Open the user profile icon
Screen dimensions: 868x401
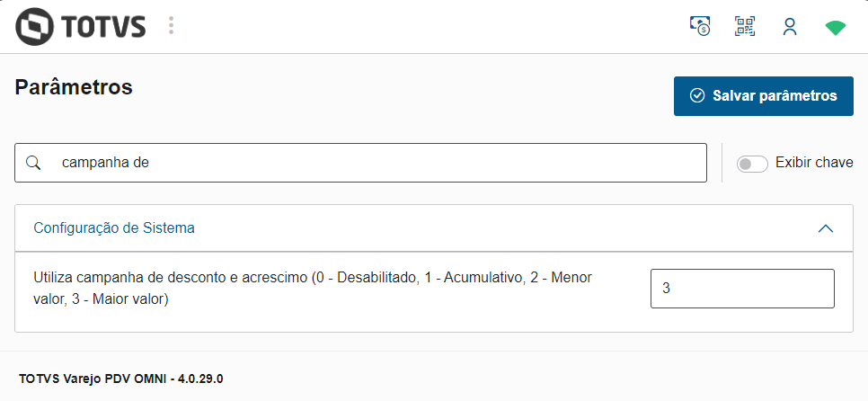pyautogui.click(x=790, y=26)
